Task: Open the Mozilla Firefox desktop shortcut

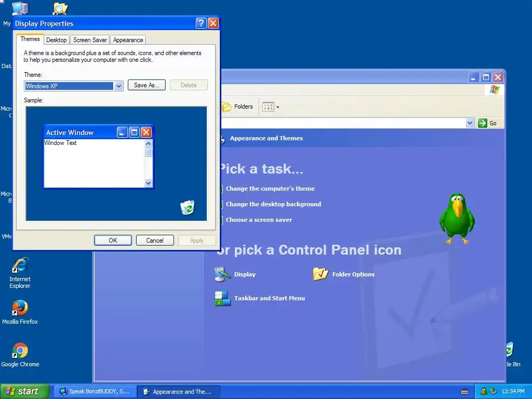Action: click(20, 312)
